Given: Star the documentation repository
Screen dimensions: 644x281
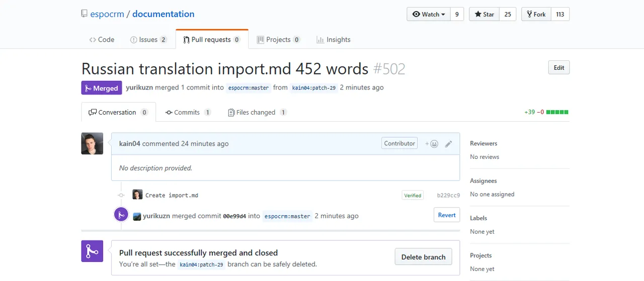Looking at the screenshot, I should [x=484, y=14].
